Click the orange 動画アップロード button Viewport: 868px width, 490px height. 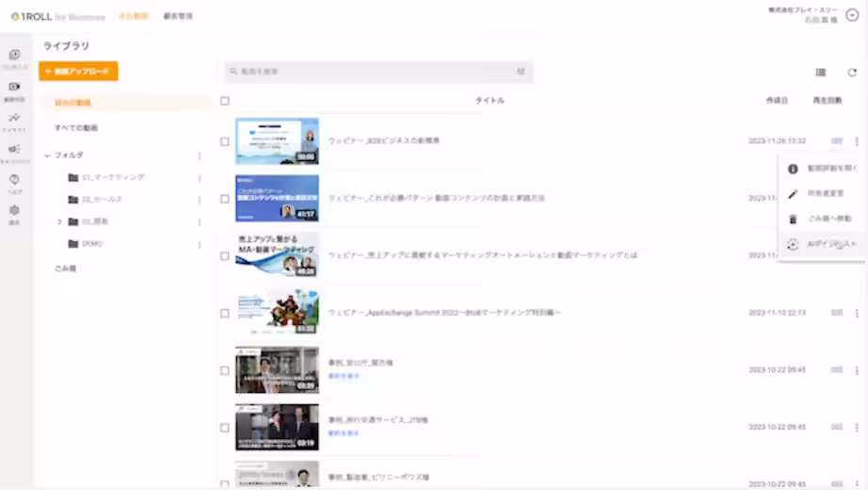coord(78,71)
